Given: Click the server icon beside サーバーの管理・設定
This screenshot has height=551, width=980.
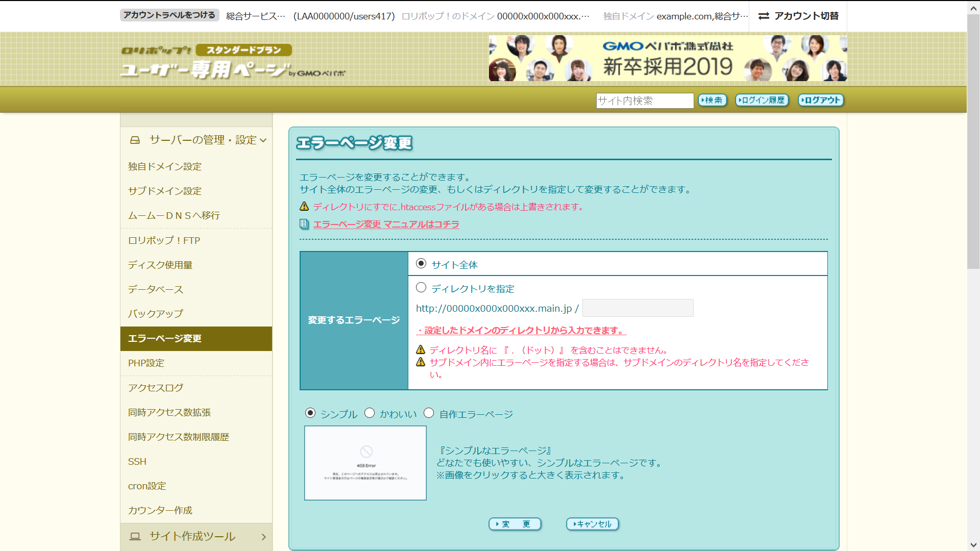Looking at the screenshot, I should [135, 140].
